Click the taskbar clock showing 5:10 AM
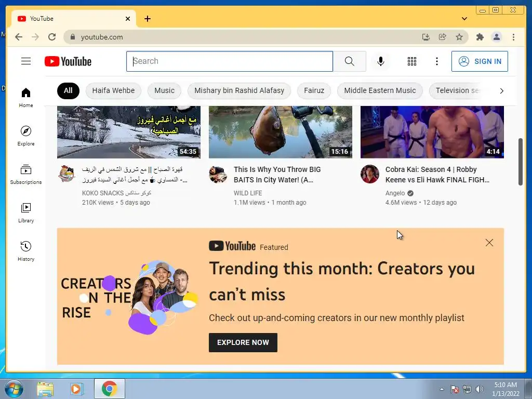Screen dimensions: 532x399 point(506,389)
